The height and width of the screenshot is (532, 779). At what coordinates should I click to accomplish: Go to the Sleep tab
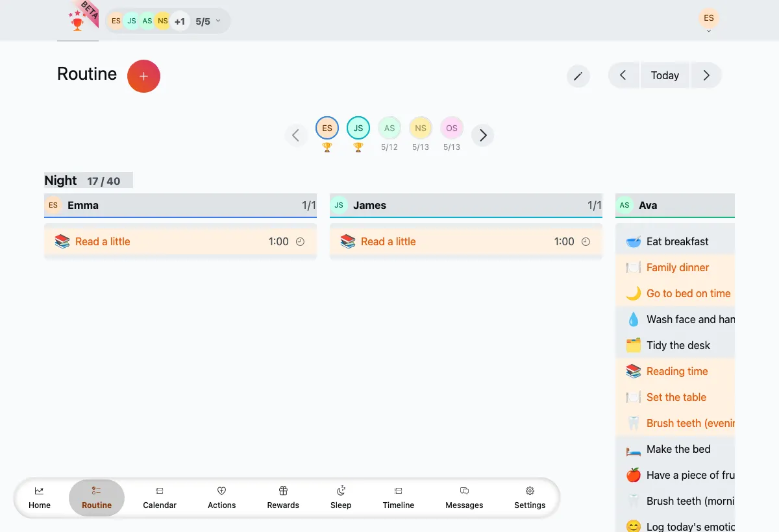341,498
